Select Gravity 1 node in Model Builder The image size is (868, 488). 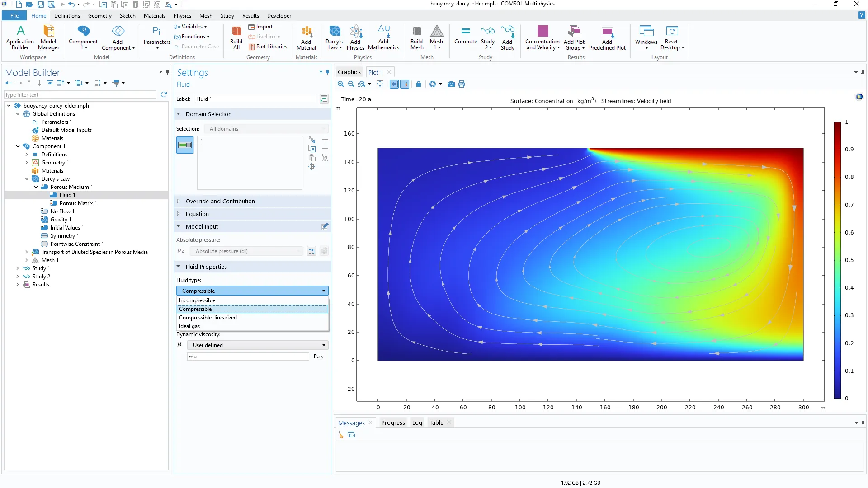pos(61,220)
